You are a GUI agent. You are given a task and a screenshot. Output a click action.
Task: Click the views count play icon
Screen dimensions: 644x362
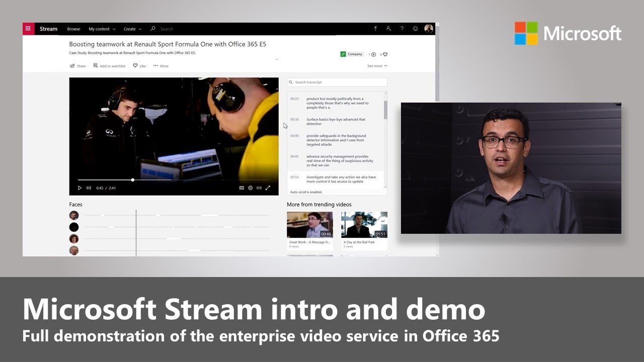pyautogui.click(x=373, y=54)
